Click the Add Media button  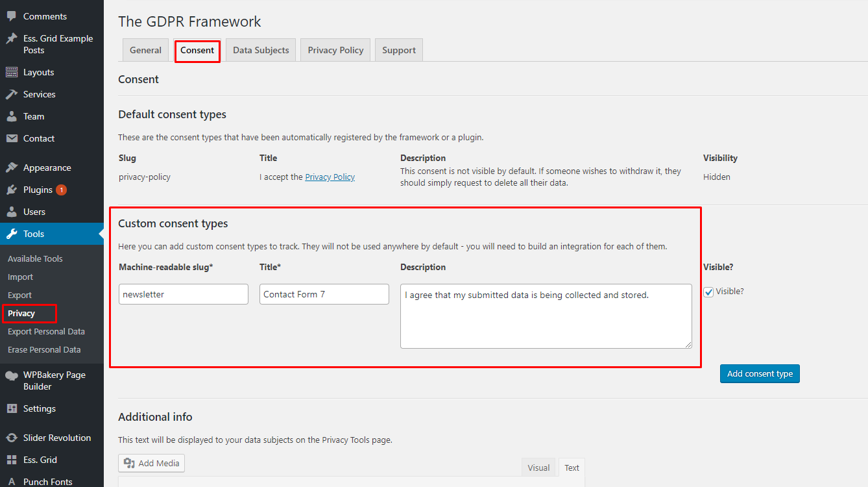(152, 463)
